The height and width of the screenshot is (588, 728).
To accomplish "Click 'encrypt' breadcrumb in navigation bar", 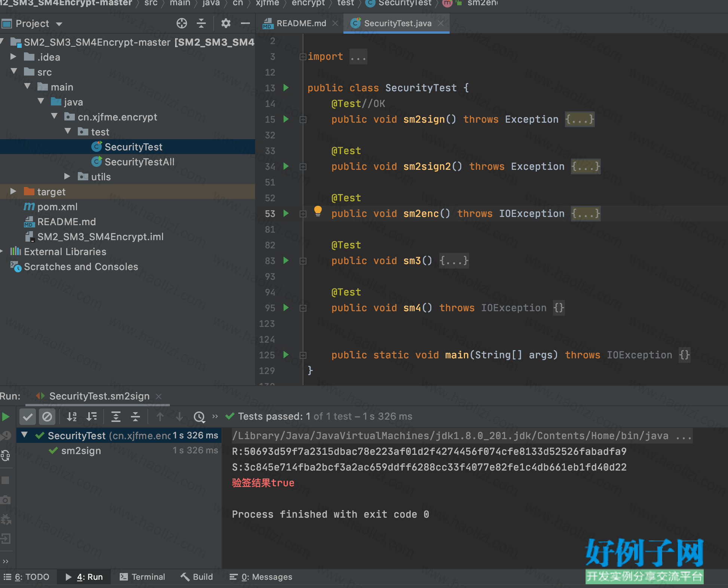I will pyautogui.click(x=308, y=3).
